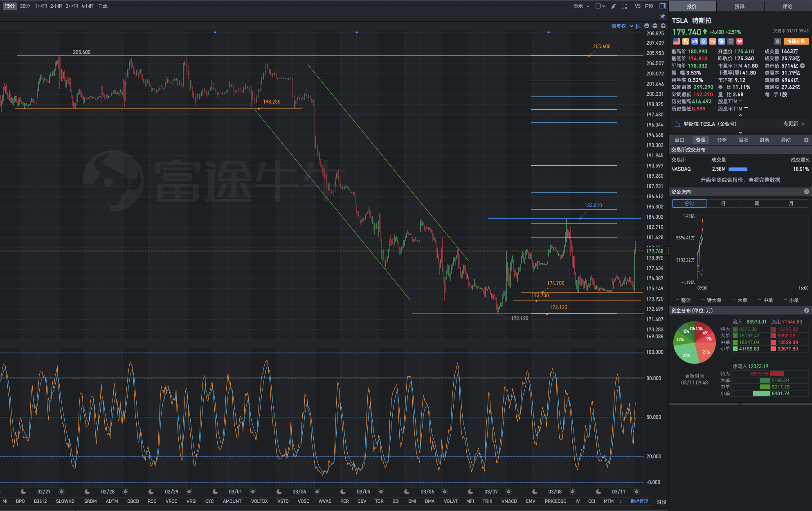Open the F10 company info
The width and height of the screenshot is (812, 511).
point(649,6)
